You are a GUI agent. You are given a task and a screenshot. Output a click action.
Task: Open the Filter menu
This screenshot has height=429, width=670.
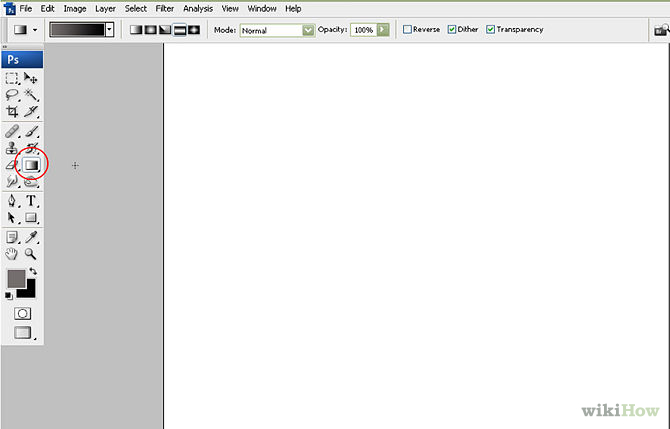point(165,9)
